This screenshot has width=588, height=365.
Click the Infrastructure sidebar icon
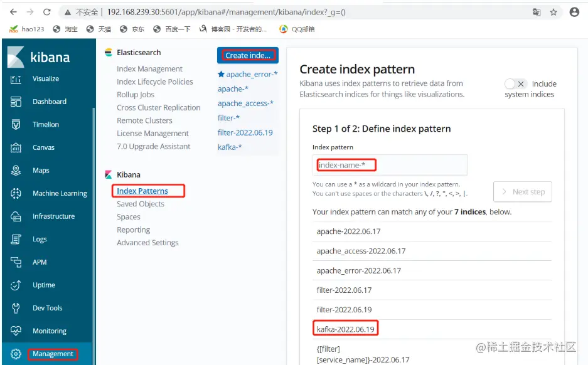click(16, 216)
